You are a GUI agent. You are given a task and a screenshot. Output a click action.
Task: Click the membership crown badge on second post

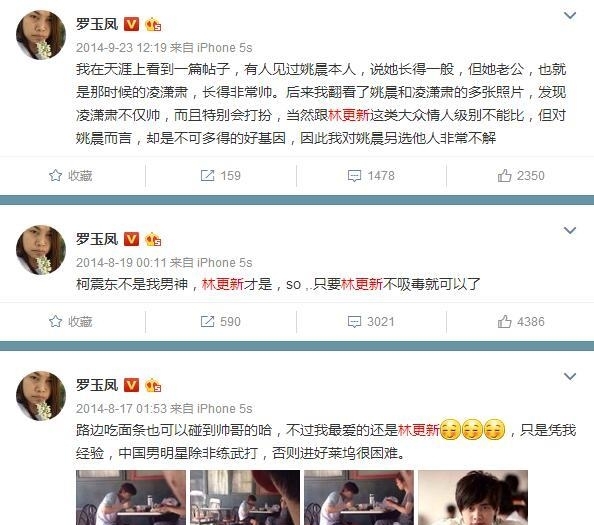pyautogui.click(x=153, y=240)
